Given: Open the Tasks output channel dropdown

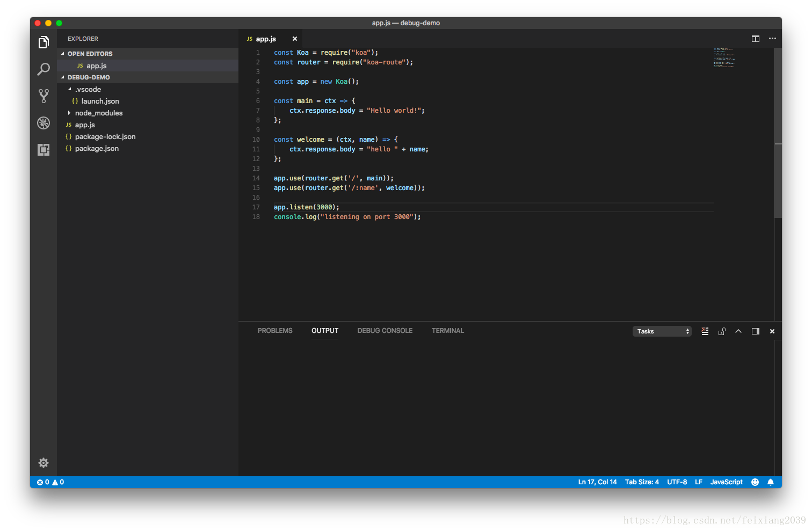Looking at the screenshot, I should [x=662, y=331].
